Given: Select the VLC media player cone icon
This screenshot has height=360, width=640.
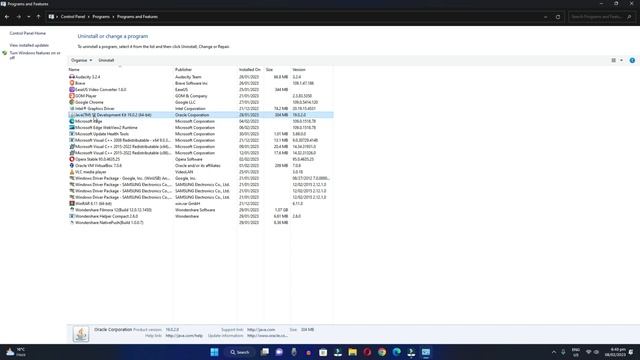Looking at the screenshot, I should pyautogui.click(x=72, y=172).
